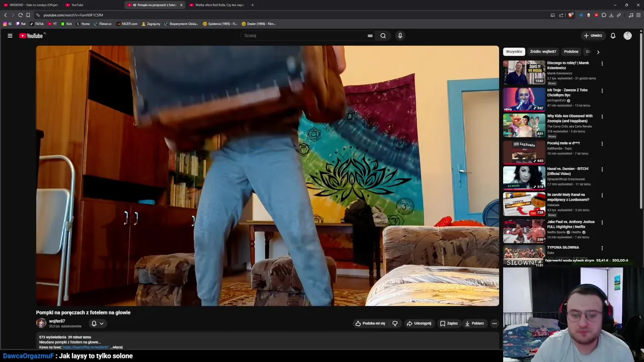Open a new browser tab
The width and height of the screenshot is (644, 362).
[x=252, y=5]
